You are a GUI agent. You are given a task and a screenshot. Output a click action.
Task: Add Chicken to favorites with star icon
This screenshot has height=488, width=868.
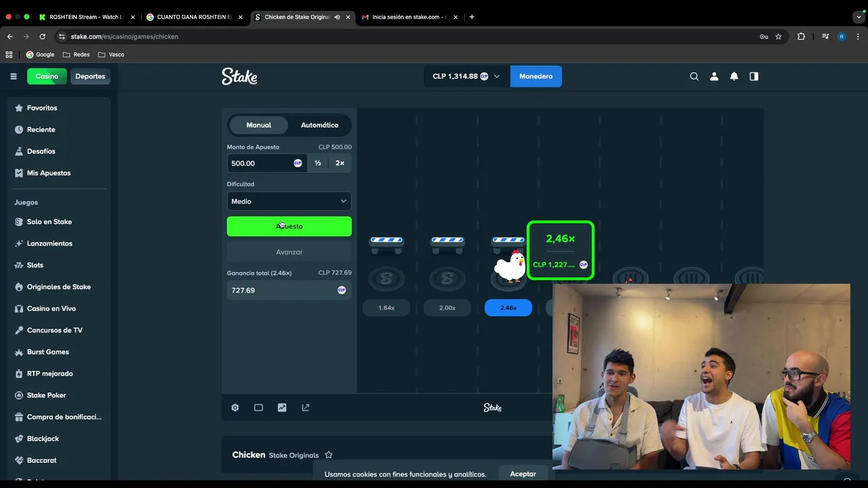329,455
